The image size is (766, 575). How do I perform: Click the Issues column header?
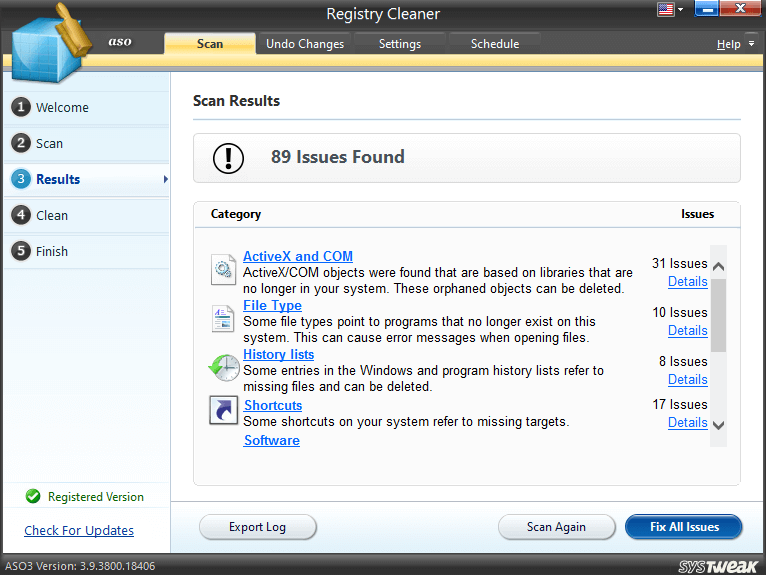[698, 214]
